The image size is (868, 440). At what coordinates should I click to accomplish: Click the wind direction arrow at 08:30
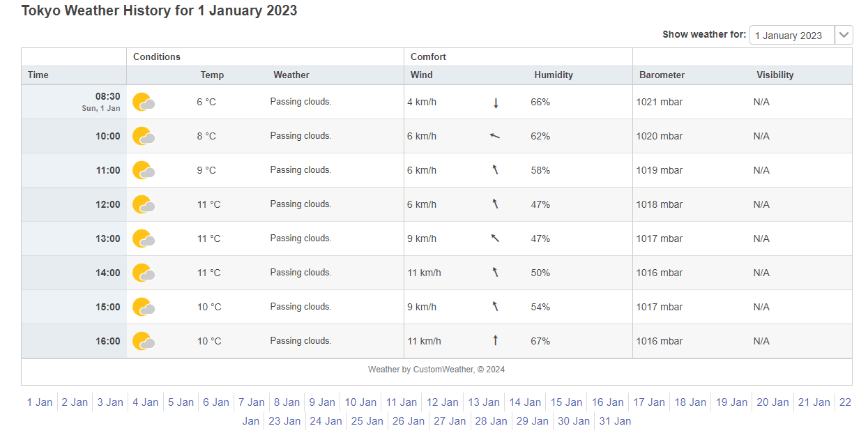coord(496,103)
